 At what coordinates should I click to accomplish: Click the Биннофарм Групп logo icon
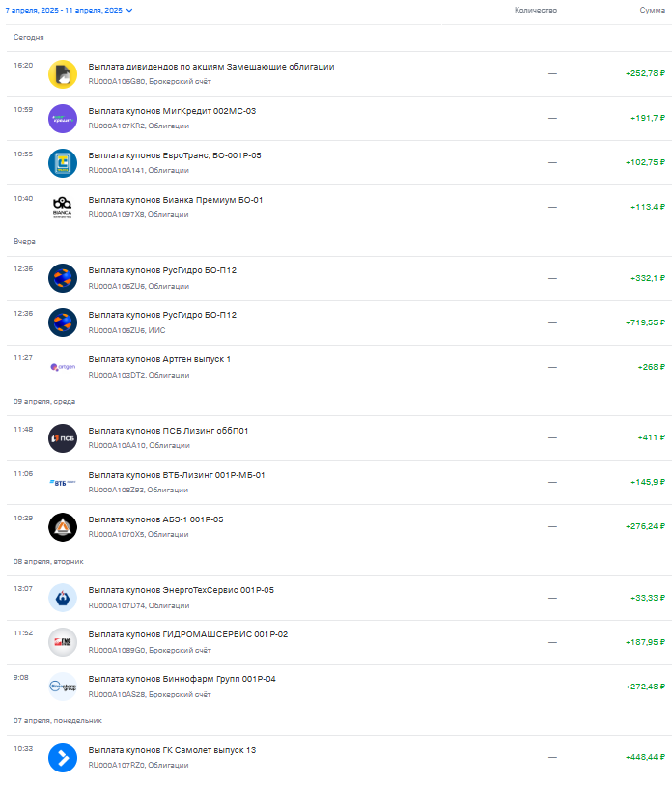pos(63,687)
